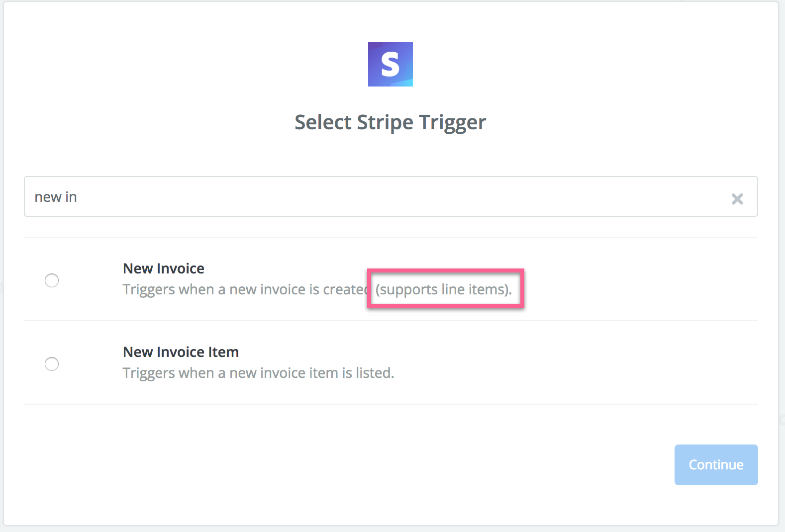Click the "New Invoice Item" trigger title

pos(181,352)
